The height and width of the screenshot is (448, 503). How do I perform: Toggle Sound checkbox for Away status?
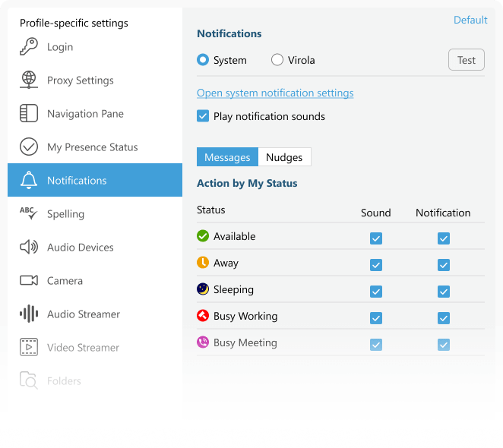376,265
